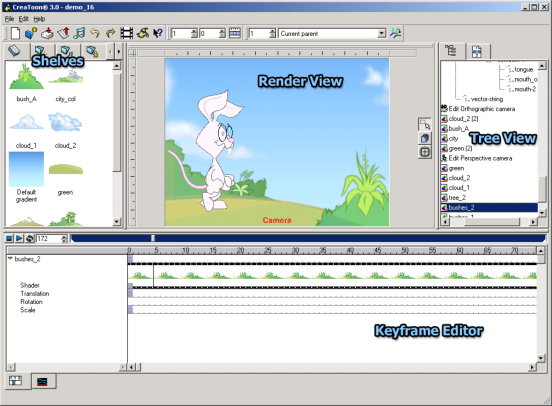Click the selection tool in render view
552x406 pixels.
pos(425,125)
